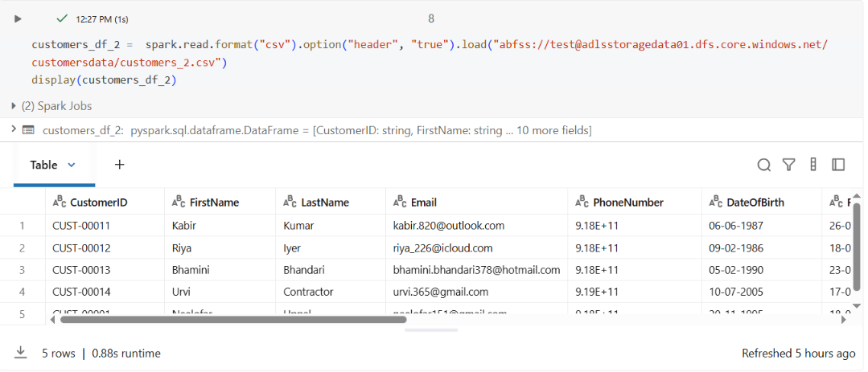Click the scroll right arrow
The width and height of the screenshot is (868, 372).
(x=845, y=319)
